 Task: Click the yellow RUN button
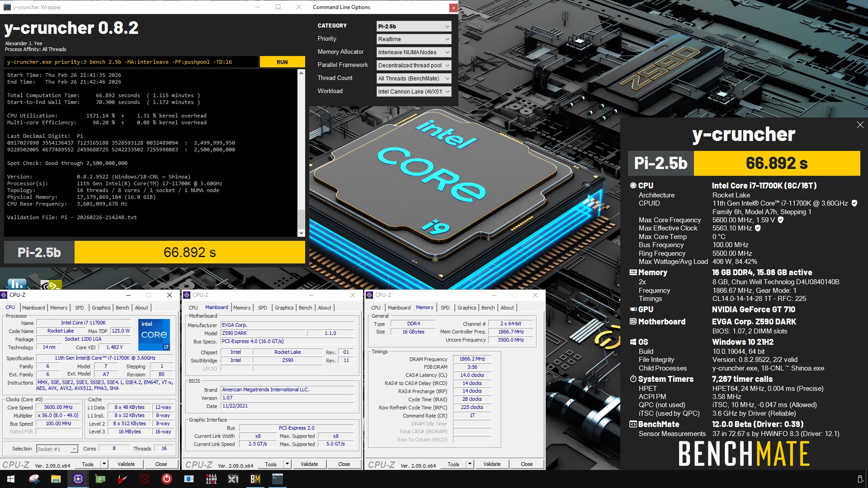(x=282, y=62)
